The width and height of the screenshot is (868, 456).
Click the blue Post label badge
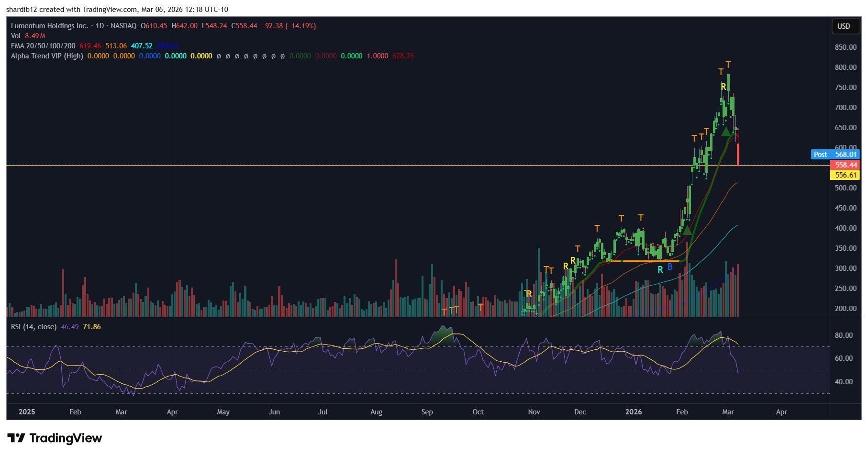pos(820,155)
